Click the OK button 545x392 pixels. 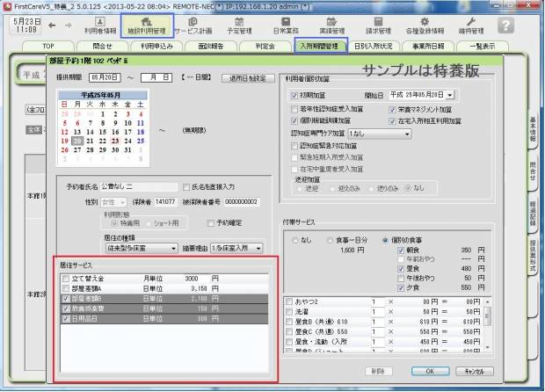pos(429,372)
